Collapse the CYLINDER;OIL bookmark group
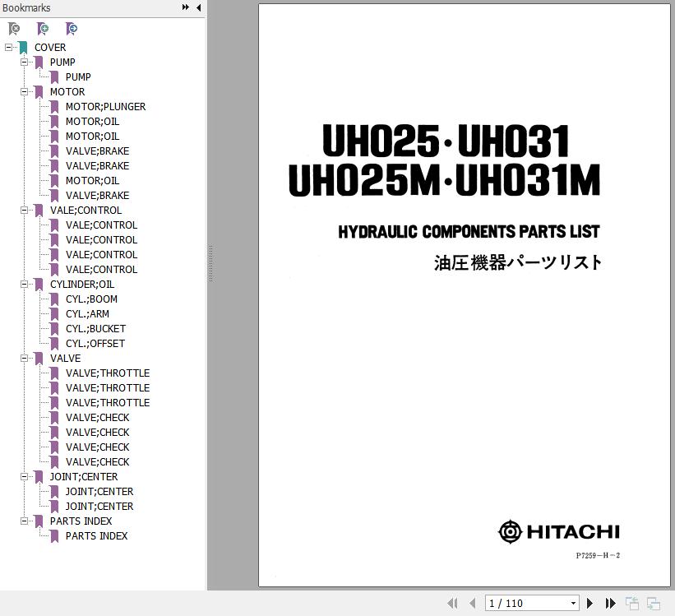Viewport: 675px width, 616px height. (x=24, y=285)
